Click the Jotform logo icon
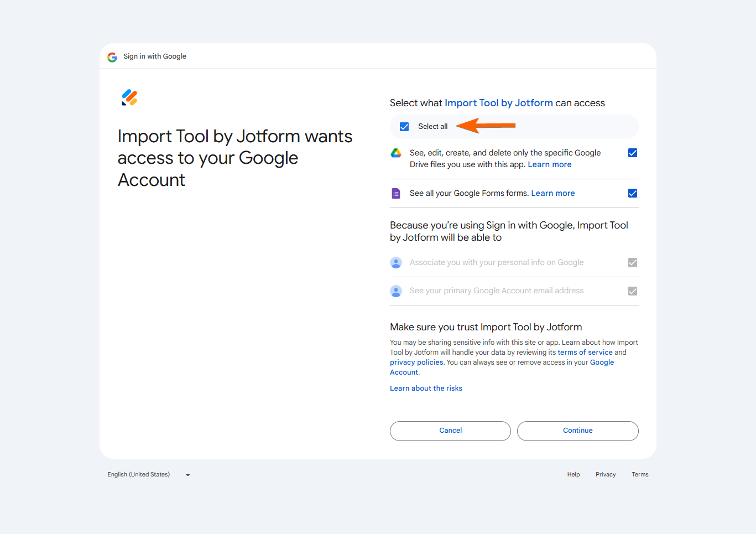 (129, 98)
